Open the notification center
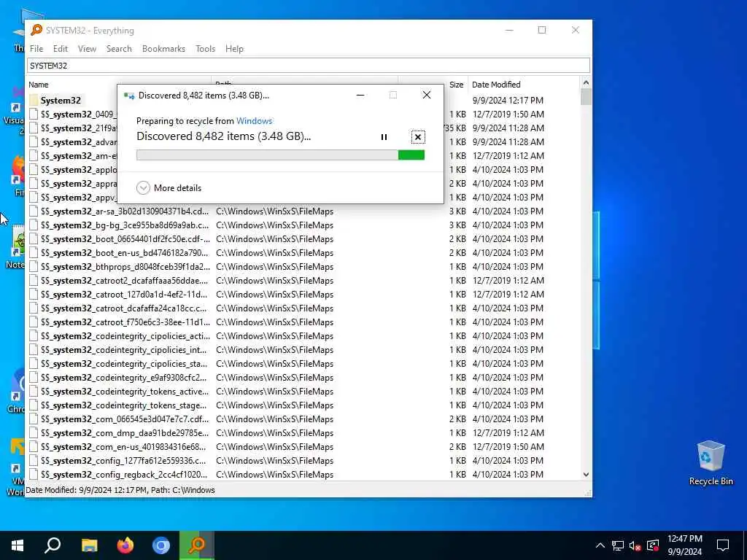Viewport: 747px width, 560px height. [x=723, y=545]
